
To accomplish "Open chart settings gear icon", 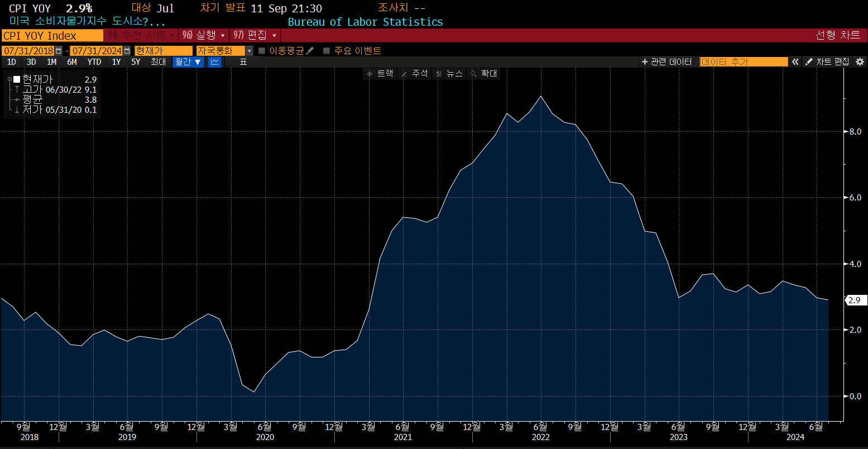I will 860,62.
